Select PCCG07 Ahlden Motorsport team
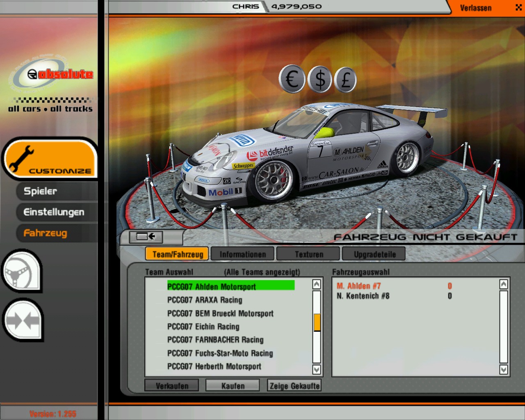The image size is (525, 420). (x=231, y=286)
